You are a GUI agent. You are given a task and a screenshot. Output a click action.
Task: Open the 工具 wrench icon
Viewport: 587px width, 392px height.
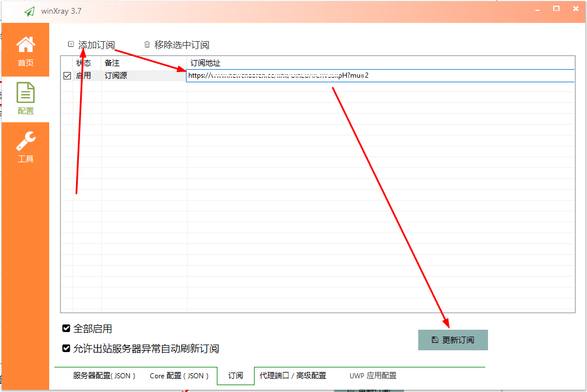tap(25, 141)
